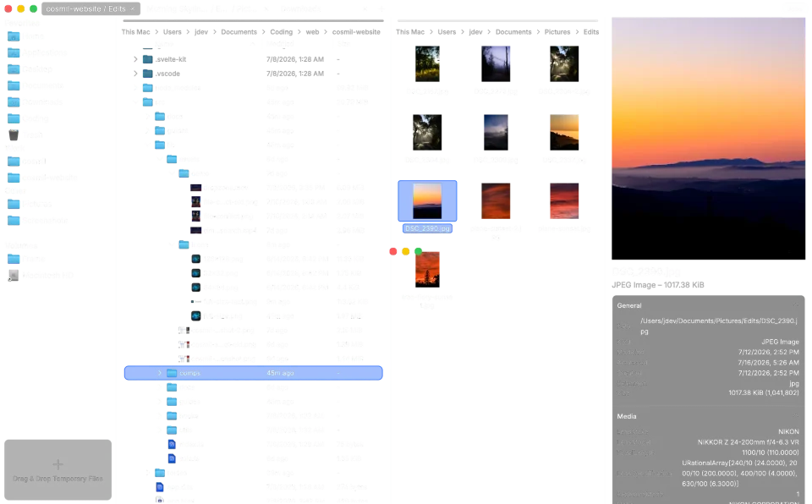
Task: Open the Trash in the sidebar
Action: (x=25, y=134)
